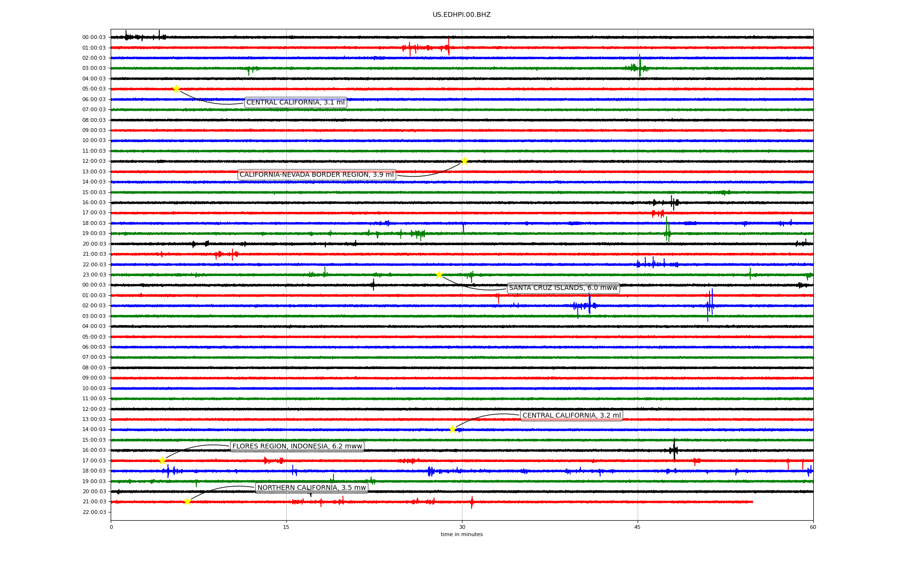This screenshot has width=924, height=578.
Task: Click the 'time in minutes' axis label
Action: [462, 535]
